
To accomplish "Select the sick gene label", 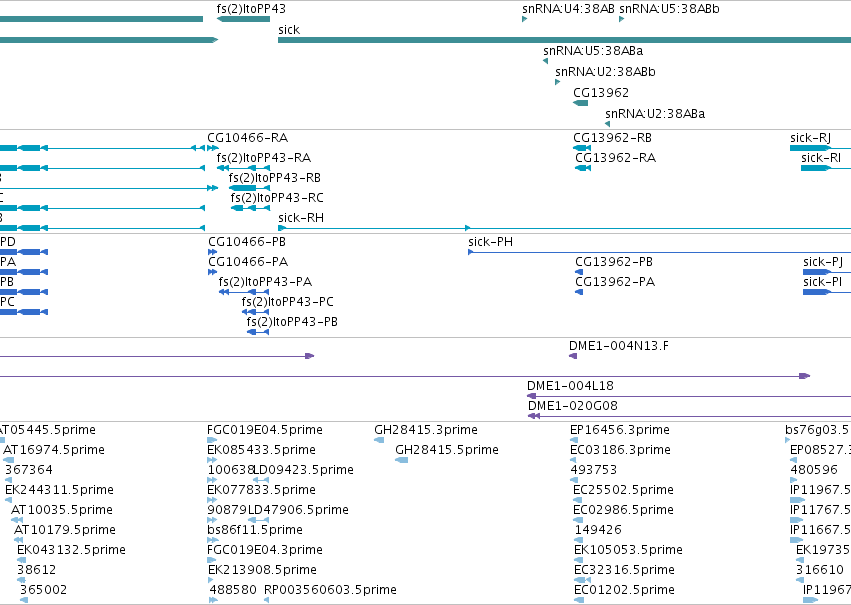I will pyautogui.click(x=289, y=30).
